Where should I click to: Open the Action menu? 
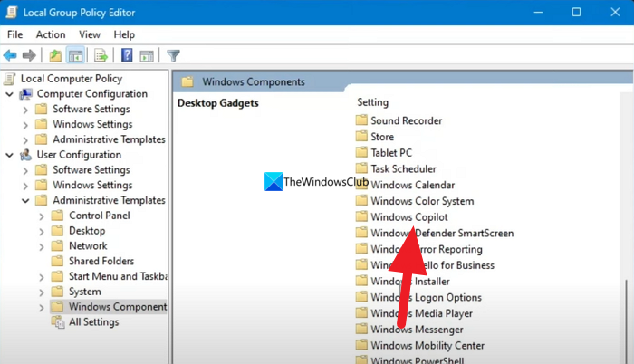[51, 34]
